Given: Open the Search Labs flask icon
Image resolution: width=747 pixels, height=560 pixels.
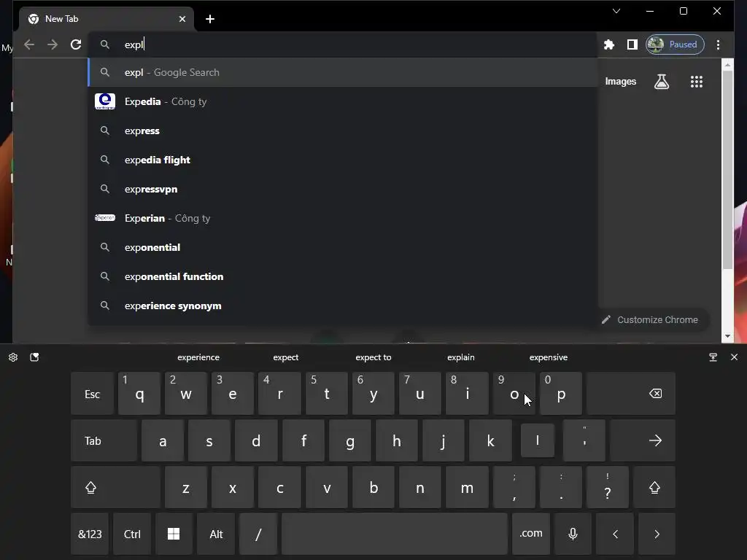Looking at the screenshot, I should 661,82.
